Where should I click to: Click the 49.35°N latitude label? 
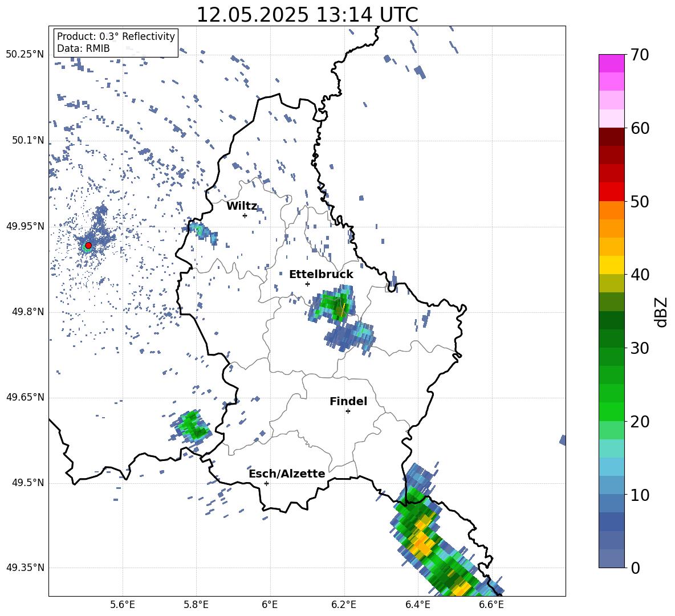[25, 568]
